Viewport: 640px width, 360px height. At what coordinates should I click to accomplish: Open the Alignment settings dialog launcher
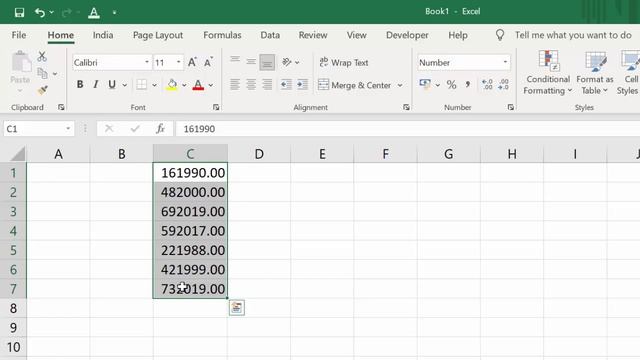(x=406, y=107)
